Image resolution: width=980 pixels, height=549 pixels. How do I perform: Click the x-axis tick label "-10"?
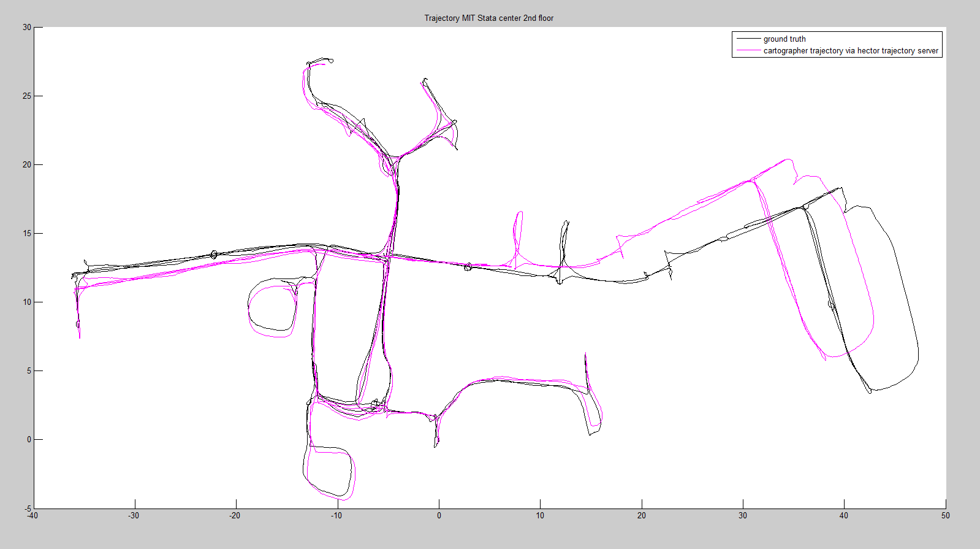tap(336, 515)
